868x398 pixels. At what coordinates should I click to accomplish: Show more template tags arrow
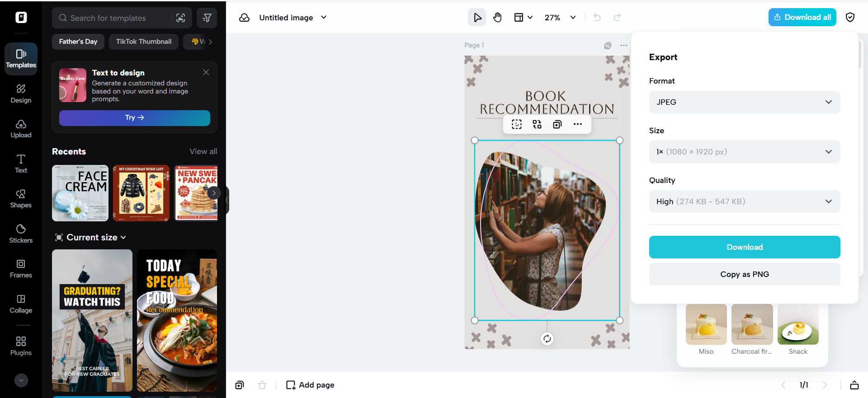210,42
